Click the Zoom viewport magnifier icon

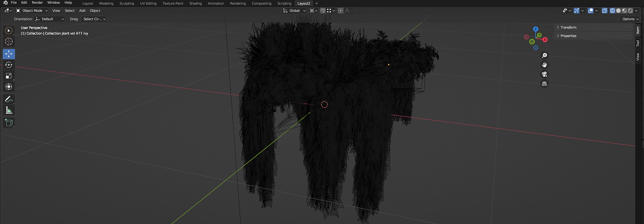tap(544, 55)
